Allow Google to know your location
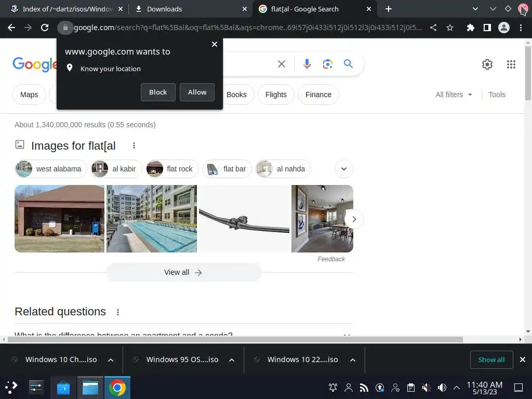532x399 pixels. [197, 92]
